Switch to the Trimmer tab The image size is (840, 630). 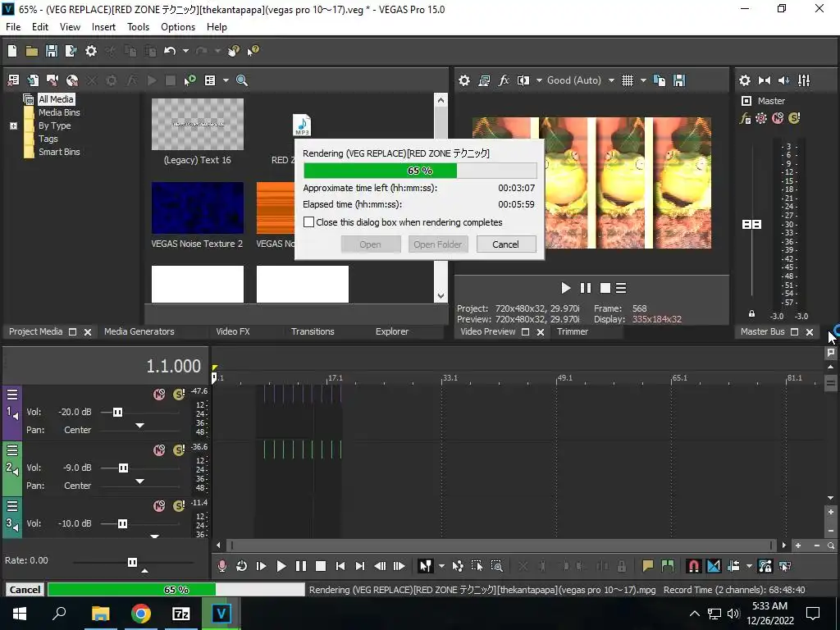point(573,331)
